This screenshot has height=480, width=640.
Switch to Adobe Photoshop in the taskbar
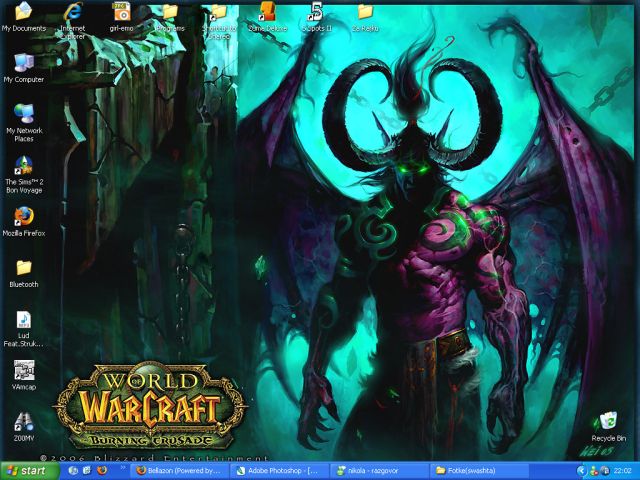coord(279,470)
